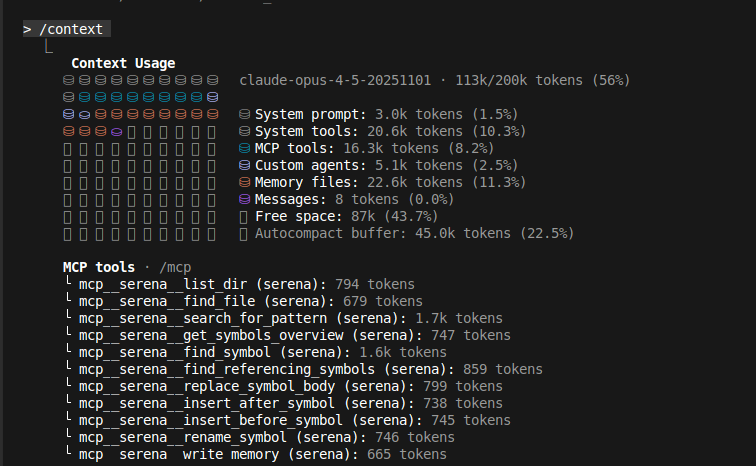Image resolution: width=756 pixels, height=466 pixels.
Task: Select the mcp__serena__get_symbols_overview row
Action: 287,335
